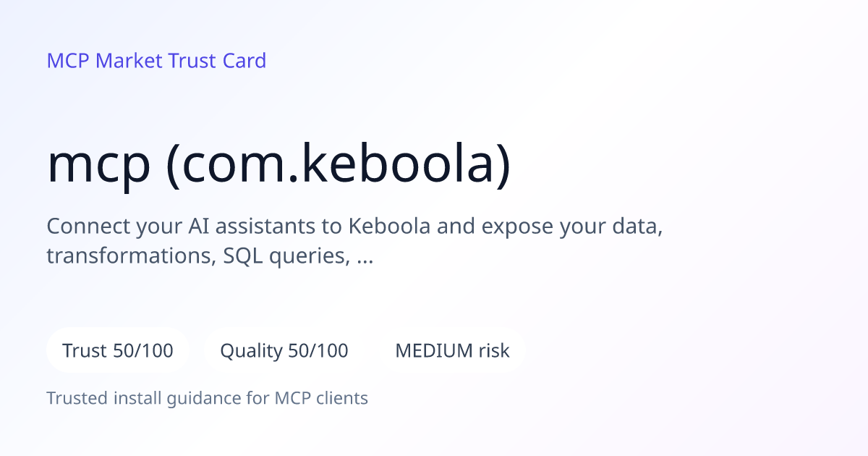Open the Trust 50/100 badge

[x=118, y=351]
